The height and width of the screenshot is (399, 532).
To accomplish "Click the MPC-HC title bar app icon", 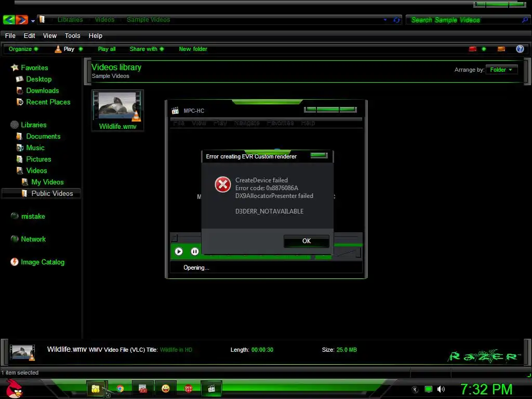I will [175, 111].
